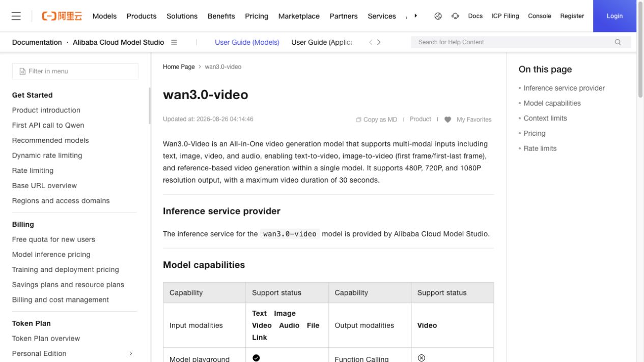Open Savings plans and resource plans
The image size is (644, 362).
[x=68, y=285]
